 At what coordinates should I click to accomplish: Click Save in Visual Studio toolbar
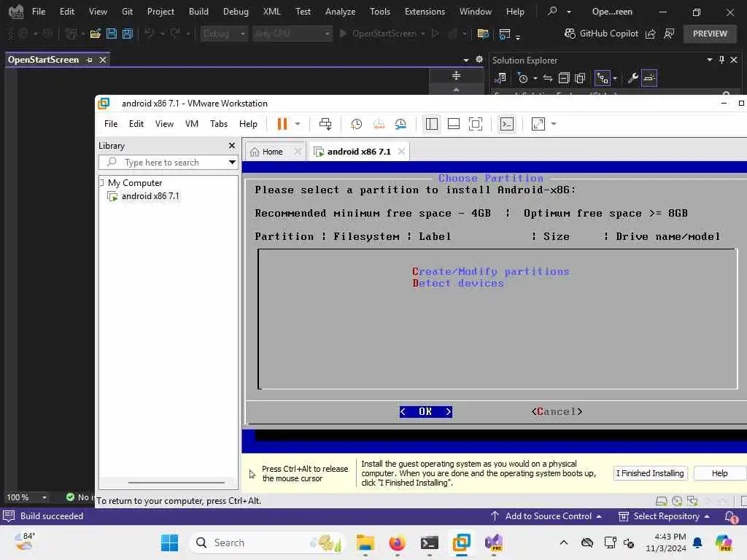coord(112,34)
